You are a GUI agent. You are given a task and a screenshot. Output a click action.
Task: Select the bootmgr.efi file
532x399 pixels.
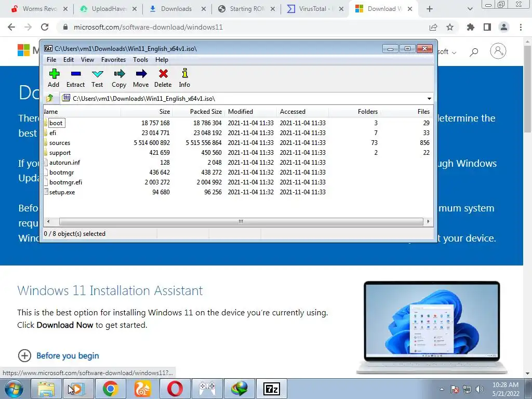(65, 182)
